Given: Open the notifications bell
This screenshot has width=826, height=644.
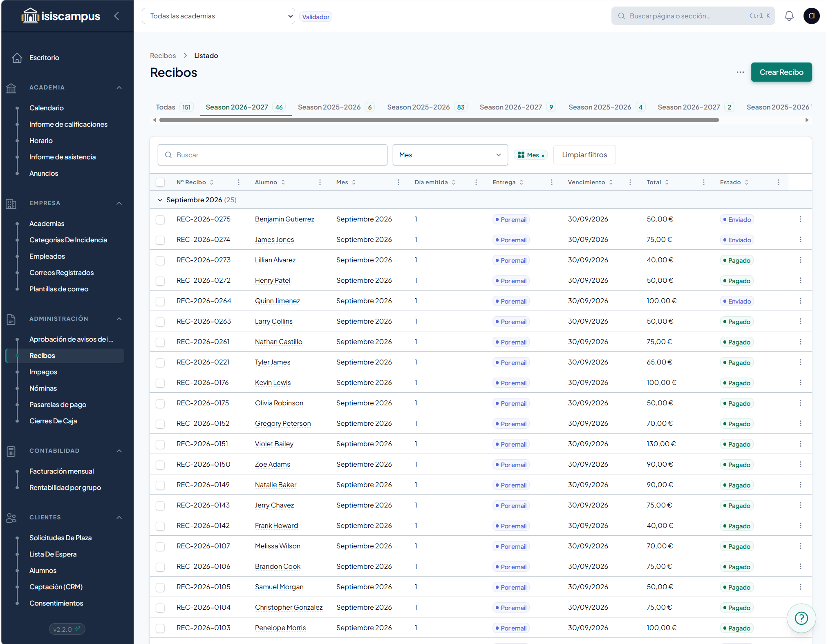Looking at the screenshot, I should pyautogui.click(x=789, y=16).
